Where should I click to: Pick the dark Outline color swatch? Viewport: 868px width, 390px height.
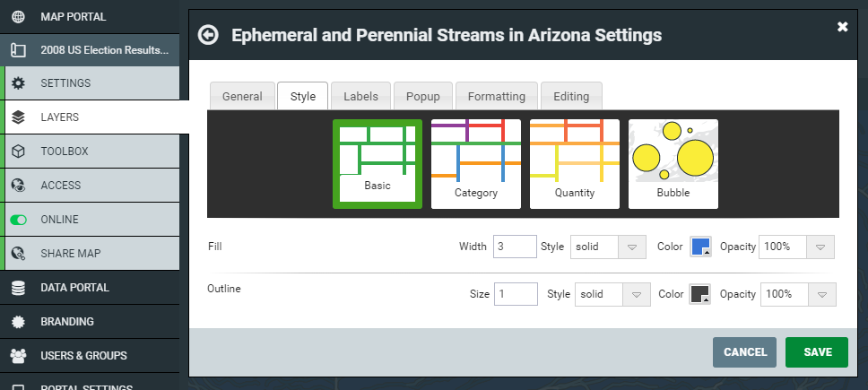[699, 294]
